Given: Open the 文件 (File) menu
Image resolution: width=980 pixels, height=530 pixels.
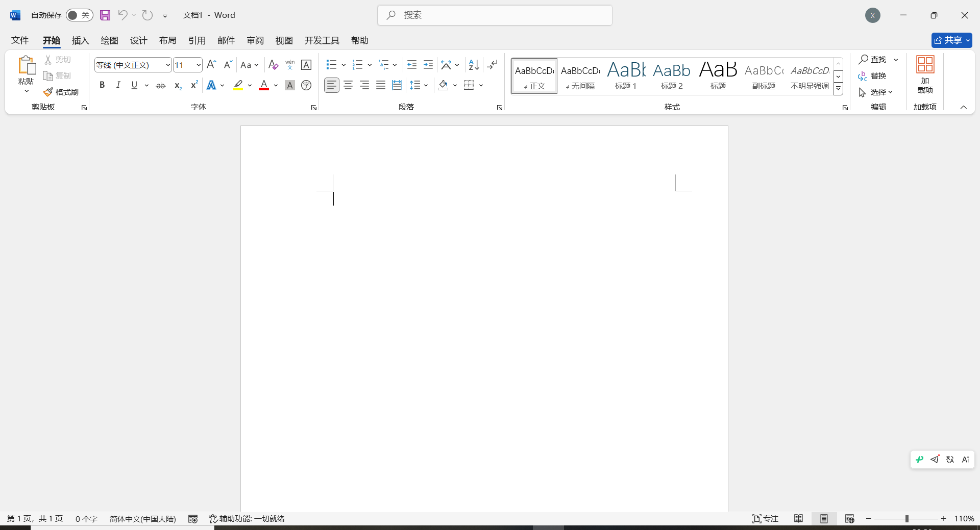Looking at the screenshot, I should (20, 40).
